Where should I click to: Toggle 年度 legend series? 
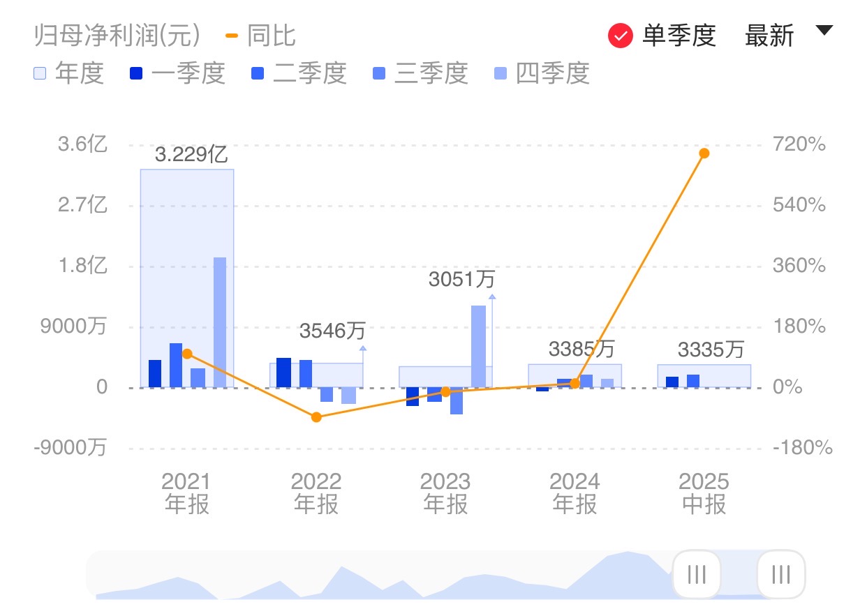tap(68, 73)
